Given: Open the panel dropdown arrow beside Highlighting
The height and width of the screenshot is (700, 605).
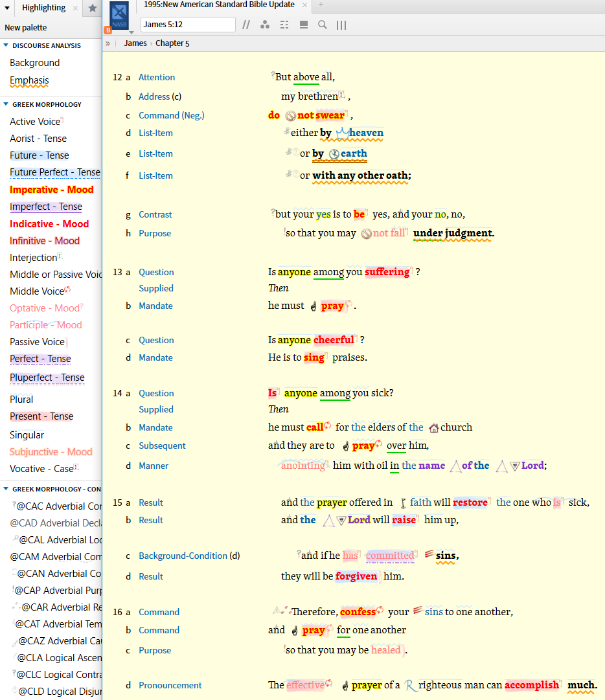Looking at the screenshot, I should 7,8.
